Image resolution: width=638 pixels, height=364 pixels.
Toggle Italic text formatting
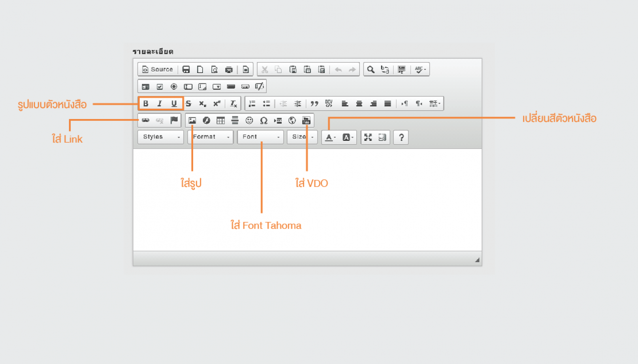click(159, 103)
